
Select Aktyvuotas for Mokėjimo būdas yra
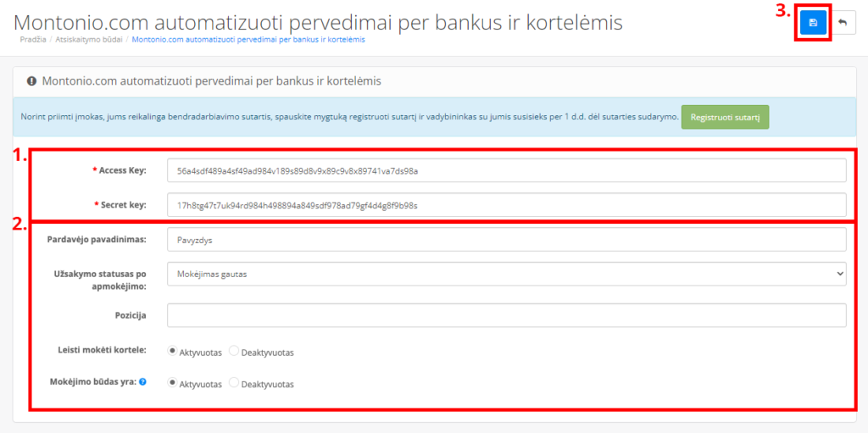pyautogui.click(x=172, y=382)
